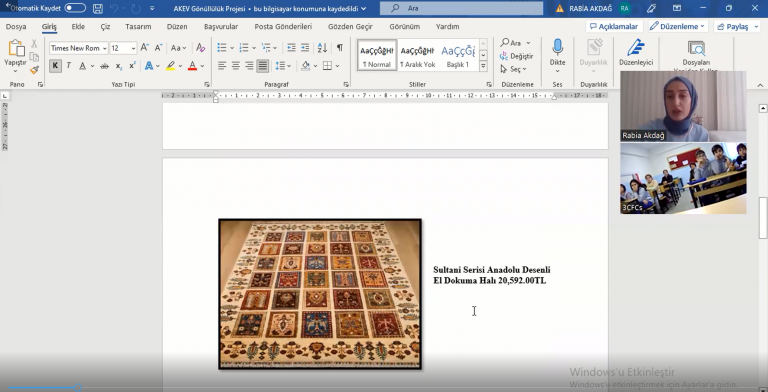Click the paragraph shading fill bucket
The width and height of the screenshot is (768, 392).
tap(306, 66)
